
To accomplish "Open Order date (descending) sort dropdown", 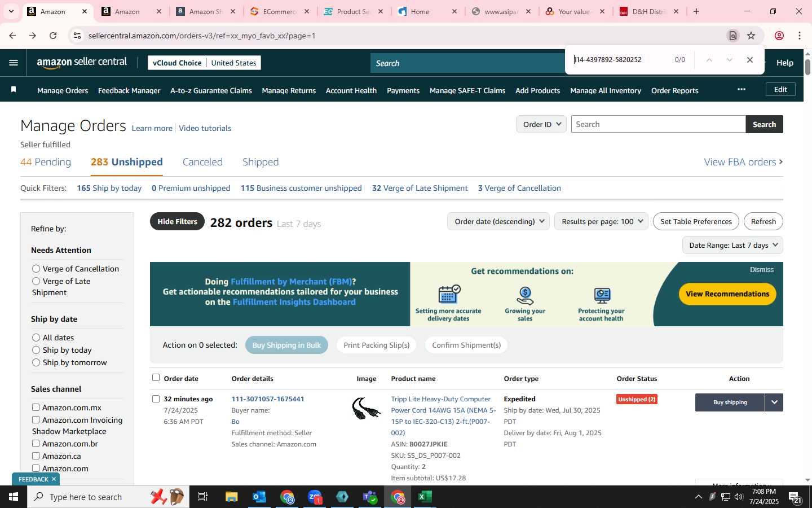I will click(x=498, y=221).
